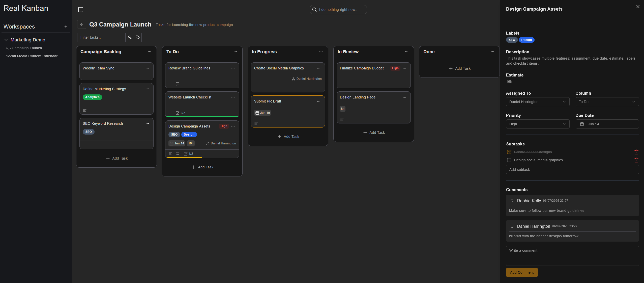Filter tasks by assignee using the person icon
The image size is (644, 283).
[x=130, y=37]
